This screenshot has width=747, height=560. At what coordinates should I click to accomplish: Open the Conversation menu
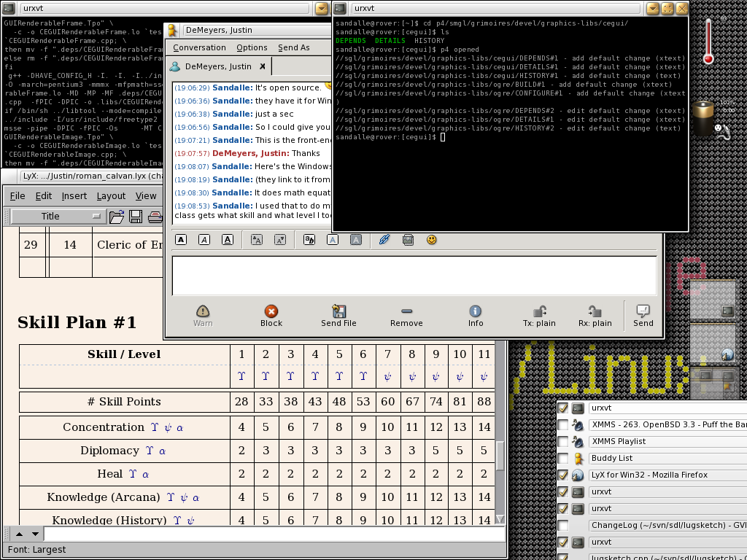pos(199,47)
